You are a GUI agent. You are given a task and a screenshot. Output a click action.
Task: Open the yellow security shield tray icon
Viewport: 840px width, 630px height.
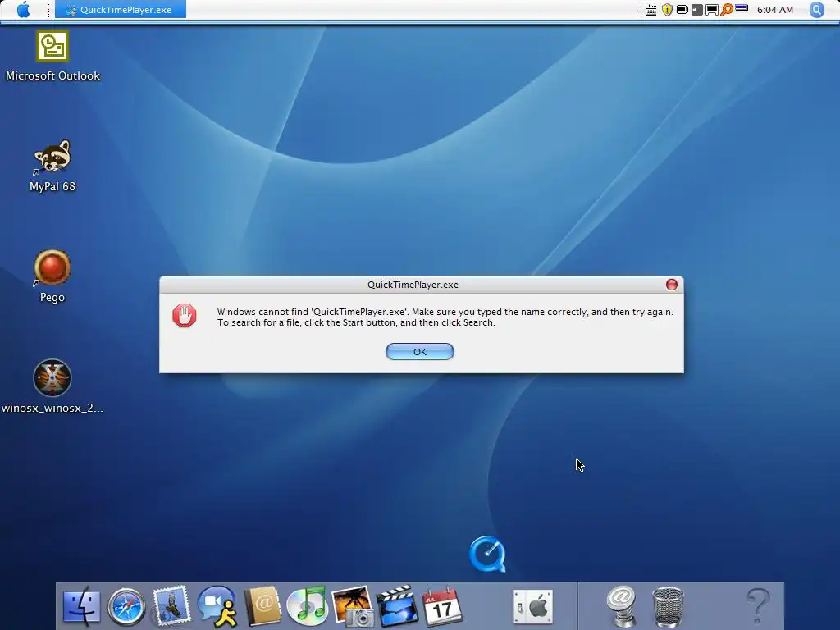[667, 10]
